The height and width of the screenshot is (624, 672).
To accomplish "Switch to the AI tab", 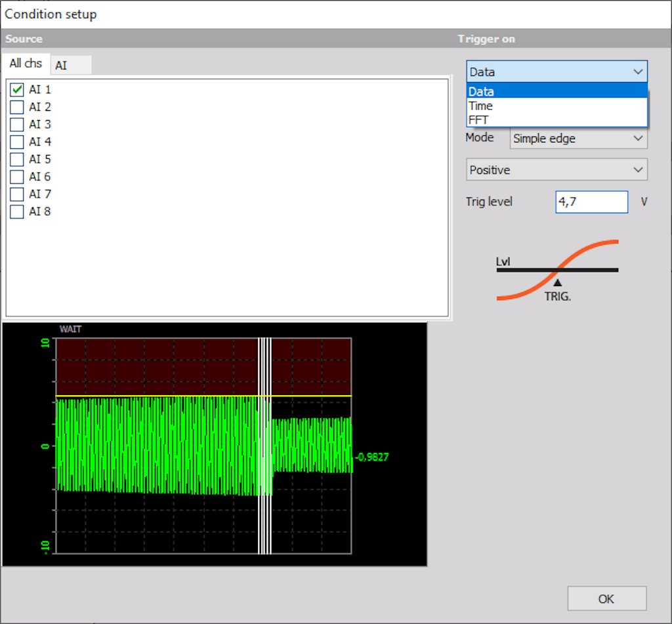I will pos(71,65).
